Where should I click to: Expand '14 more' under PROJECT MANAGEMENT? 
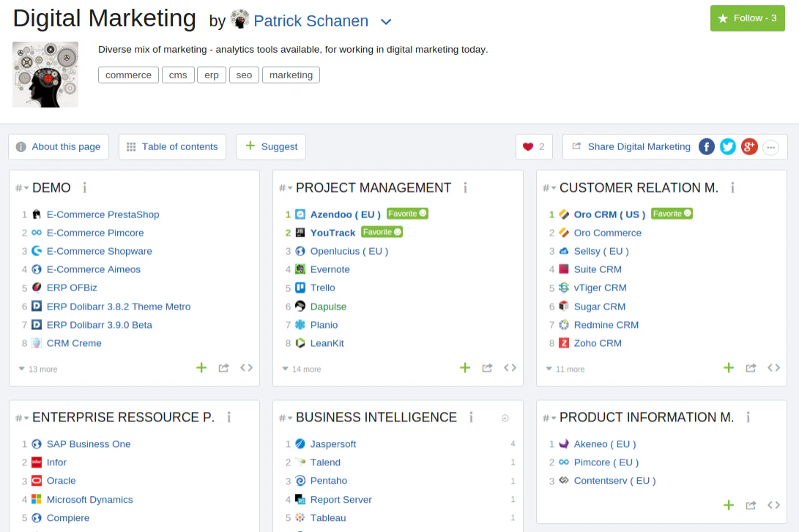coord(301,369)
